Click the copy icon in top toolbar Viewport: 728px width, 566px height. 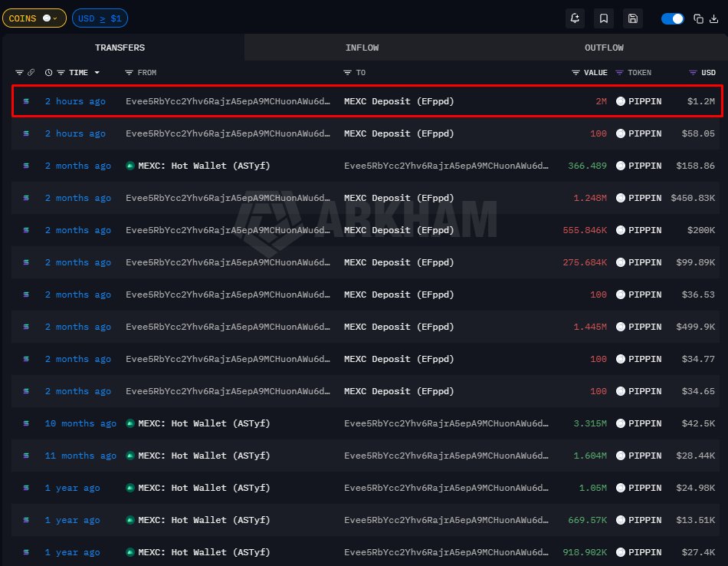[x=698, y=18]
